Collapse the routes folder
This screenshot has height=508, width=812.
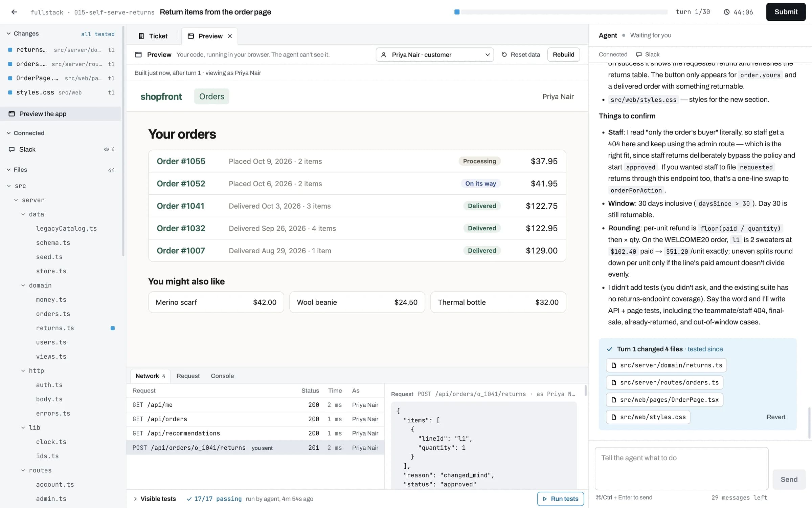(23, 470)
